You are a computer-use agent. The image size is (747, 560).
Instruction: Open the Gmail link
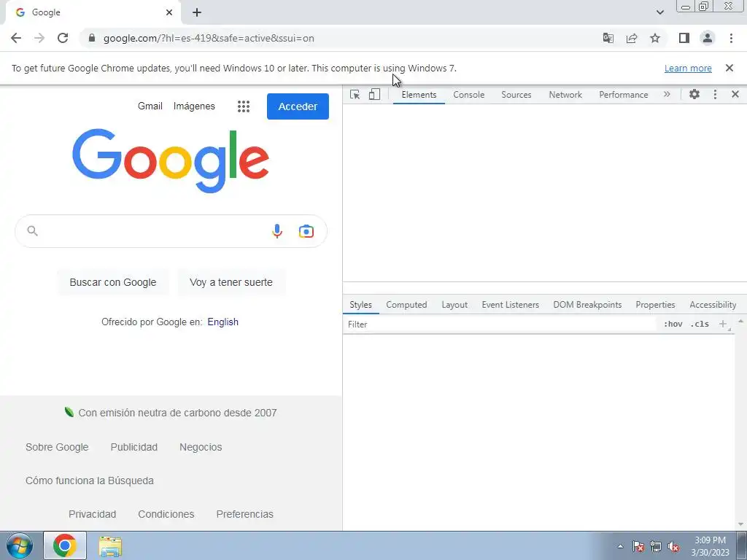tap(150, 106)
